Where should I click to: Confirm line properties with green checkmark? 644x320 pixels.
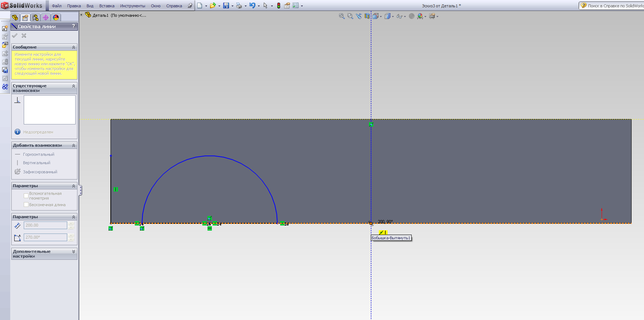(15, 35)
